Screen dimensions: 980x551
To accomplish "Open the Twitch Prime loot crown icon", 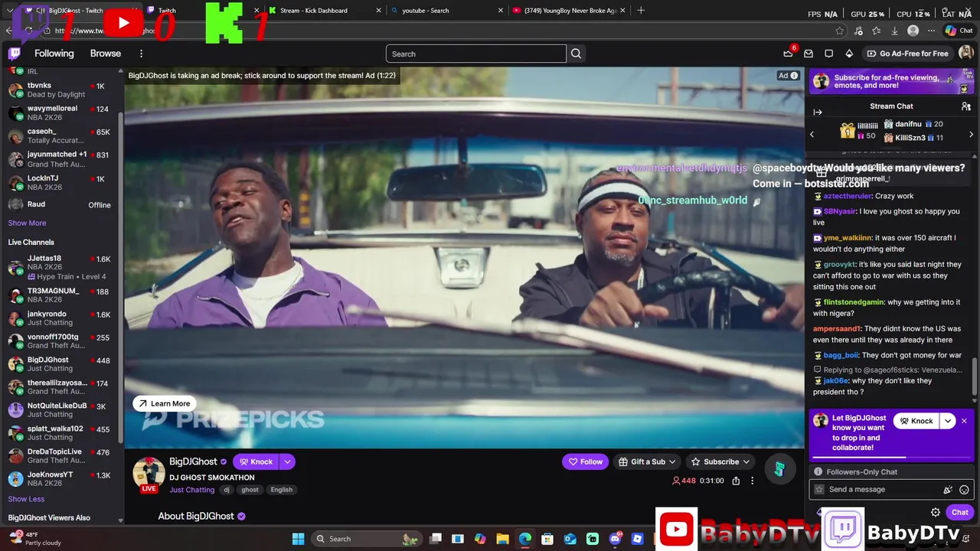I will pyautogui.click(x=788, y=54).
